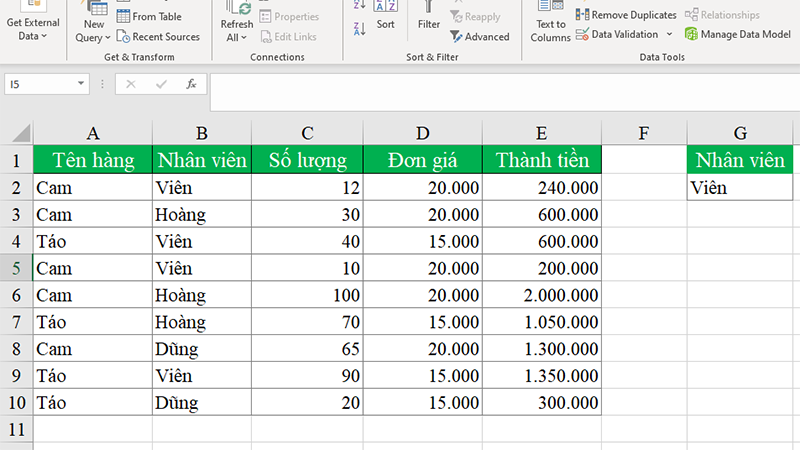The width and height of the screenshot is (800, 450).
Task: Click Text to Columns
Action: coord(550,22)
